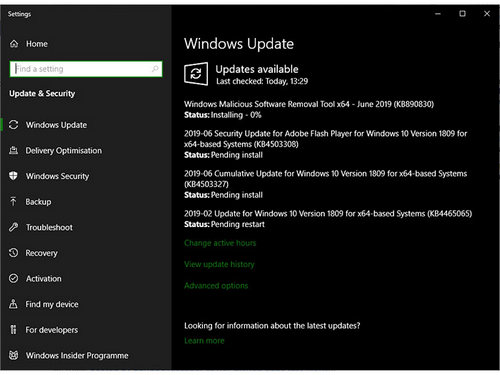The image size is (500, 375).
Task: Click the For developers tools icon
Action: [x=13, y=330]
